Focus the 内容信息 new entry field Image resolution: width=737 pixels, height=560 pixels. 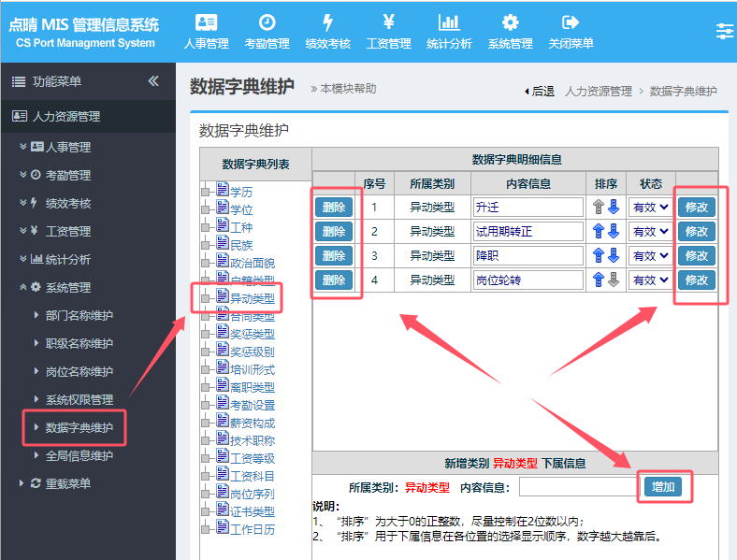coord(579,487)
